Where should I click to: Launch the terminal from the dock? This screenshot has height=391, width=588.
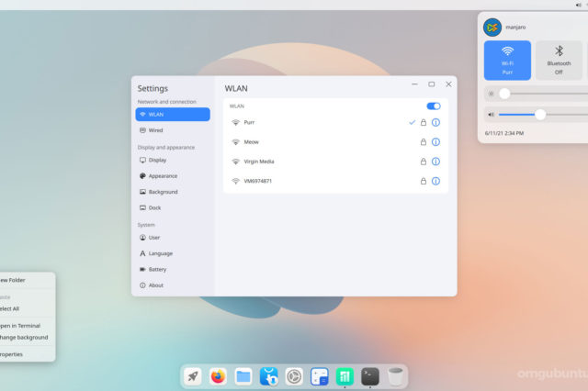click(x=370, y=375)
